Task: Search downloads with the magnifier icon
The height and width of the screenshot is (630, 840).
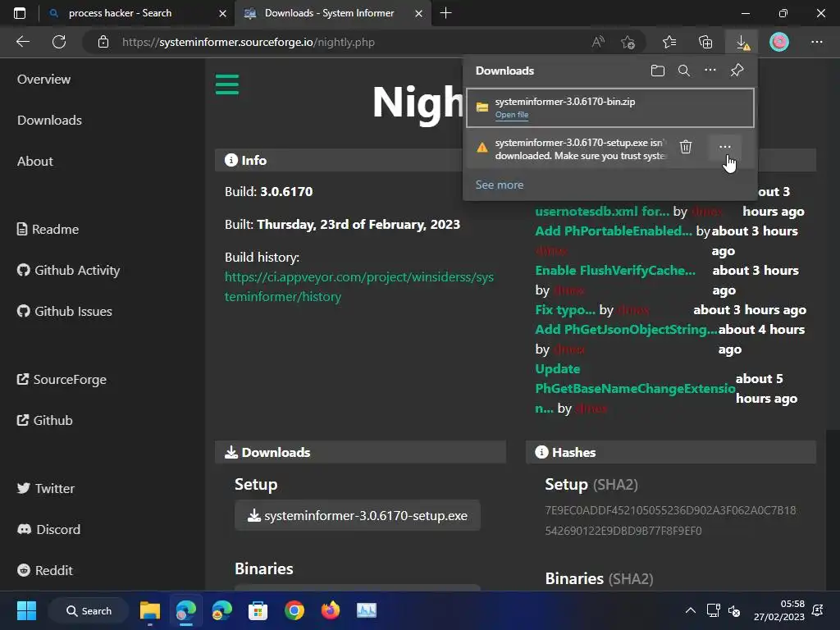Action: pos(683,71)
